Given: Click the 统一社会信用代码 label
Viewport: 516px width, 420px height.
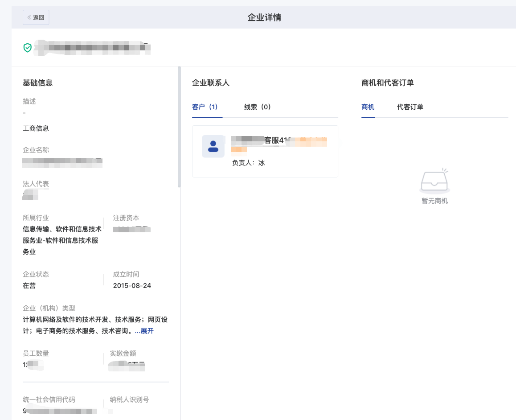Looking at the screenshot, I should 49,399.
